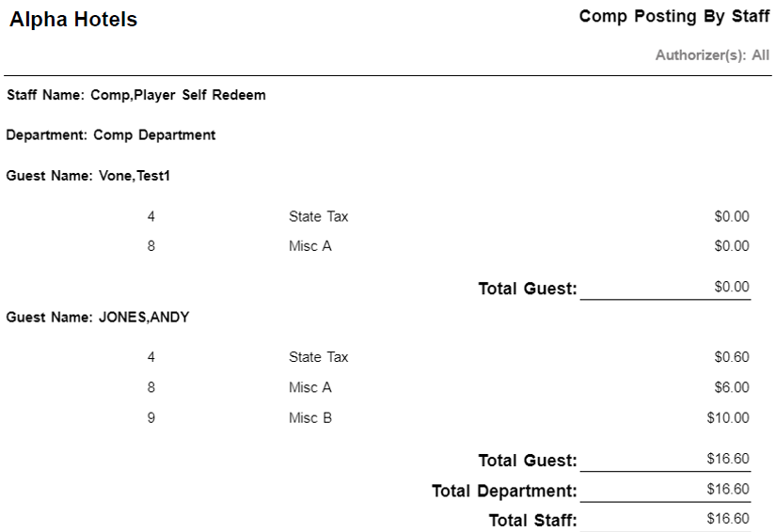Viewport: 776px width, 532px height.
Task: Select State Tax entry under JONES,ANDY
Action: [448, 357]
